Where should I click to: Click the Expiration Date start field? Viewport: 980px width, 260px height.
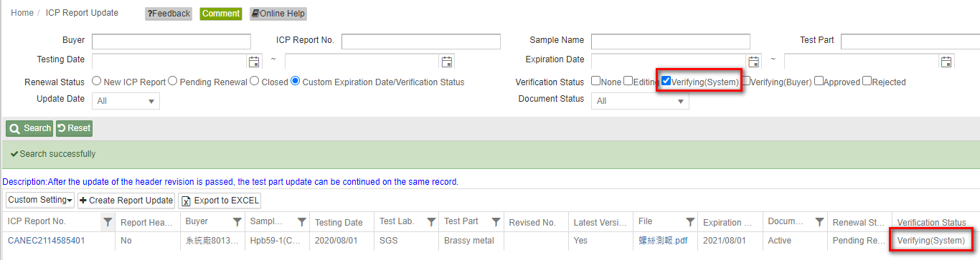point(669,62)
